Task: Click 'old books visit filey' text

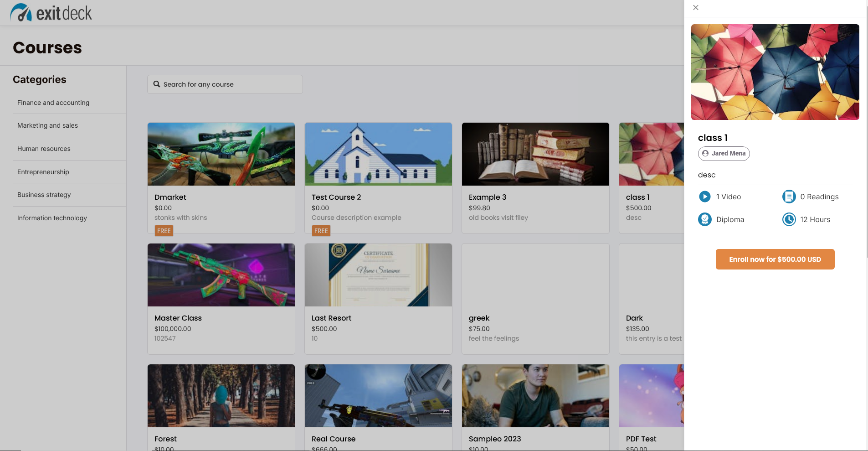Action: [x=498, y=218]
